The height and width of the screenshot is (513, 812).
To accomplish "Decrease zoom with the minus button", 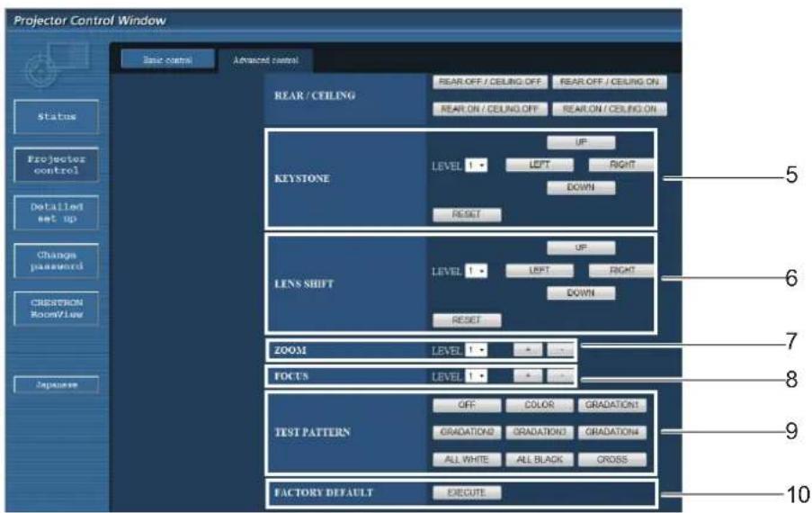I will coord(561,350).
